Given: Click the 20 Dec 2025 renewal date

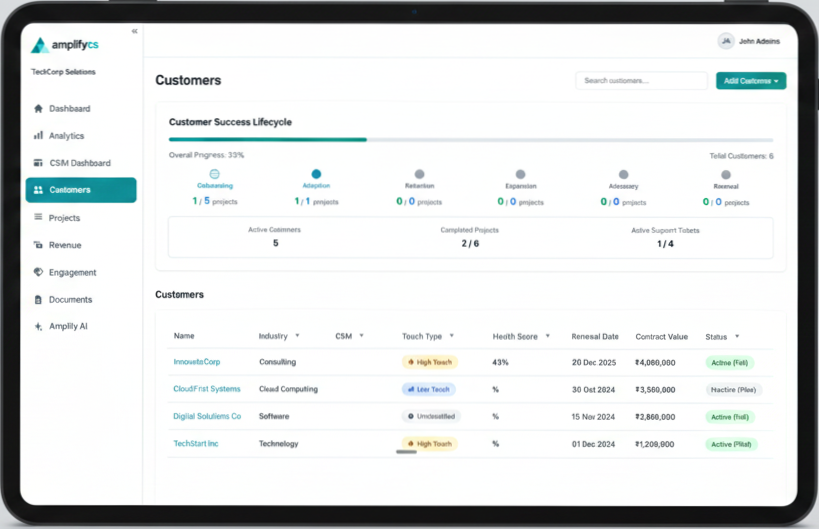Looking at the screenshot, I should (x=594, y=362).
